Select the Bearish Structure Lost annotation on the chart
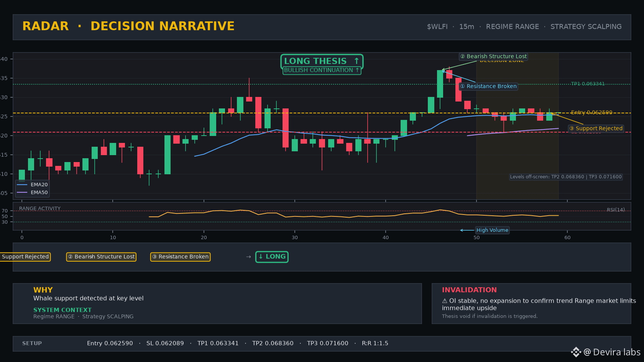This screenshot has width=644, height=362. pos(493,56)
